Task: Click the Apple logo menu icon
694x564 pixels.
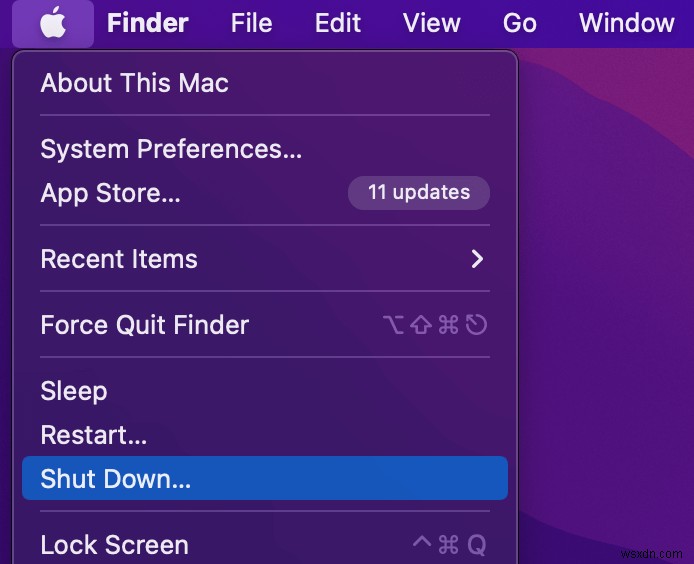Action: tap(53, 23)
